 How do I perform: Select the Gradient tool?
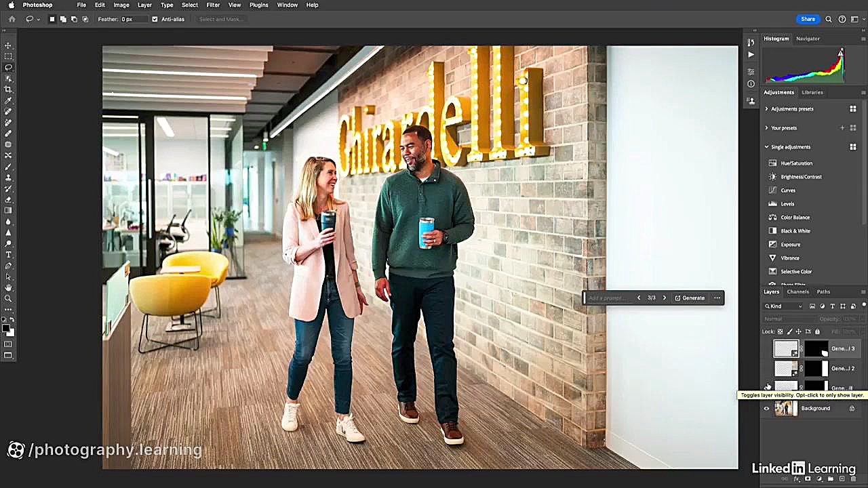8,210
